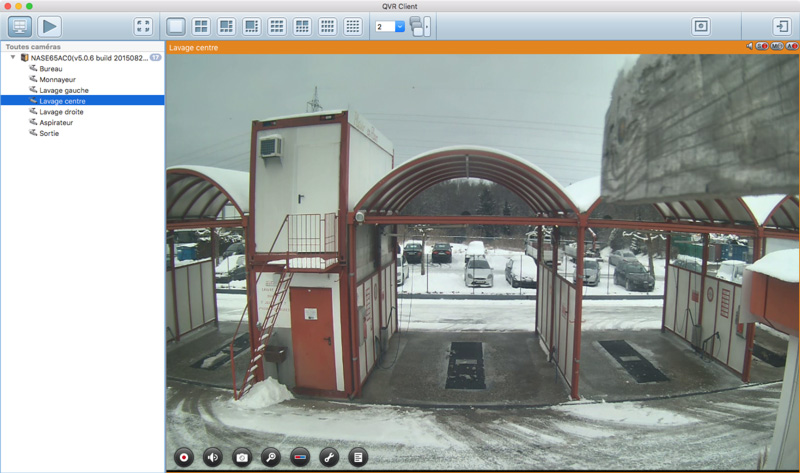
Task: Switch to playback mode
Action: point(49,26)
